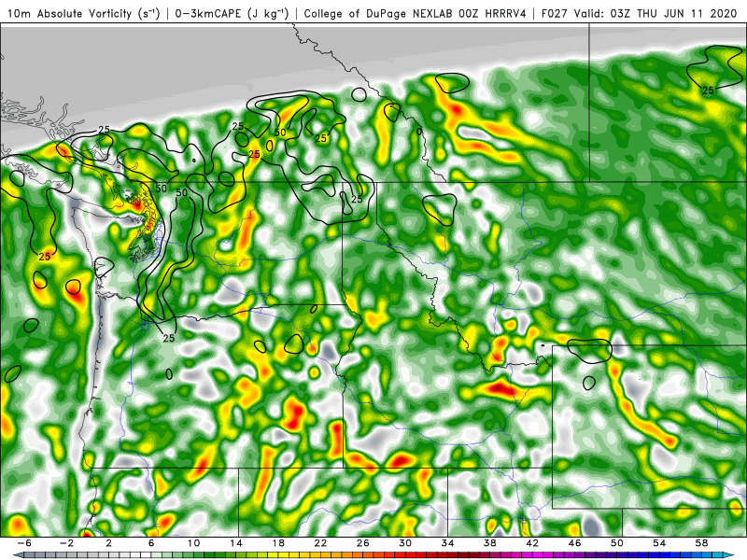Click the '22' color scale label
This screenshot has width=747, height=560.
[320, 543]
